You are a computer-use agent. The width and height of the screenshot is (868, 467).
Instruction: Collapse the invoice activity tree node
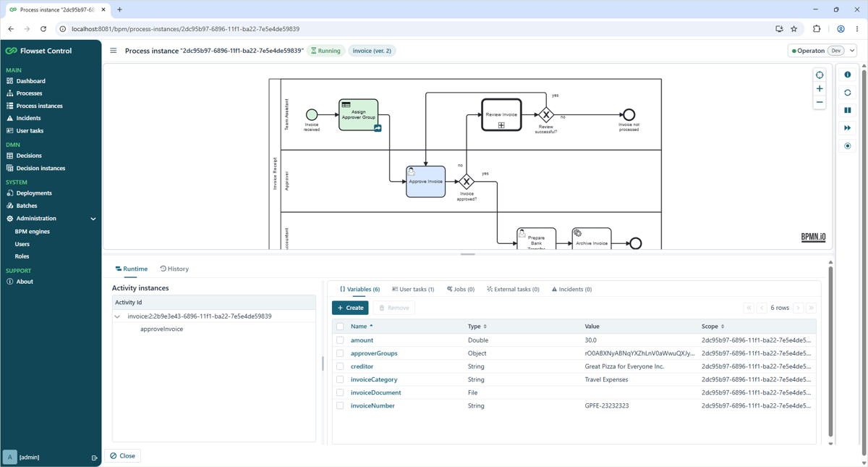[117, 316]
